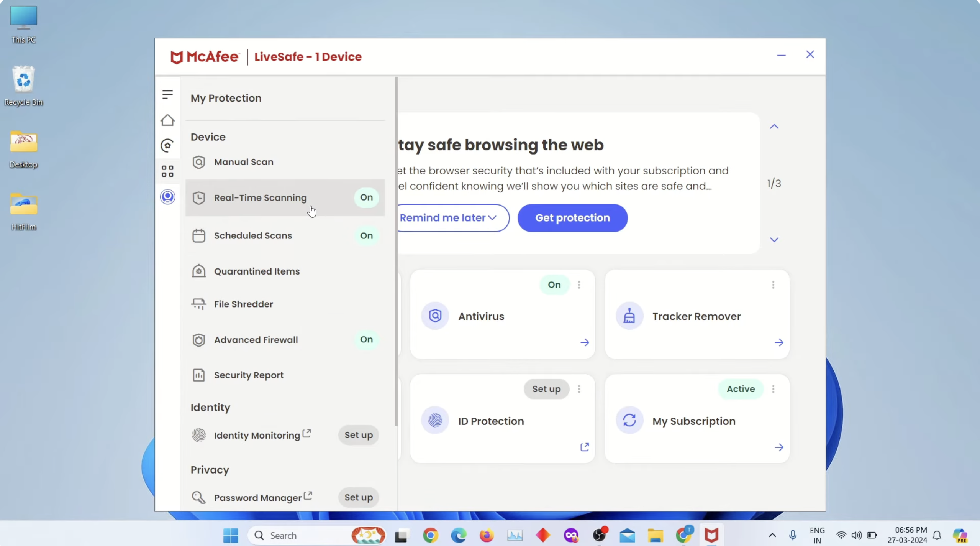The width and height of the screenshot is (980, 546).
Task: Click Set up beside Password Manager
Action: click(358, 498)
